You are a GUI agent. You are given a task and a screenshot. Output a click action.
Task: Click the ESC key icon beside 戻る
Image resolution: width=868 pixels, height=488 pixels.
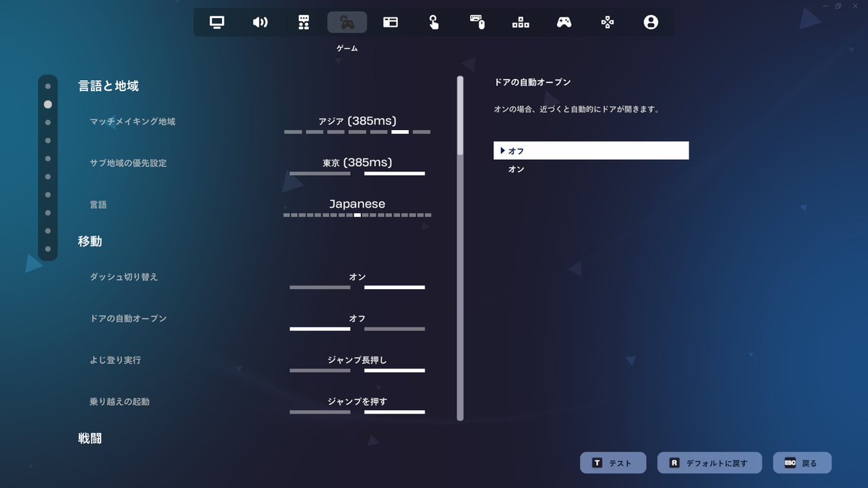coord(790,463)
